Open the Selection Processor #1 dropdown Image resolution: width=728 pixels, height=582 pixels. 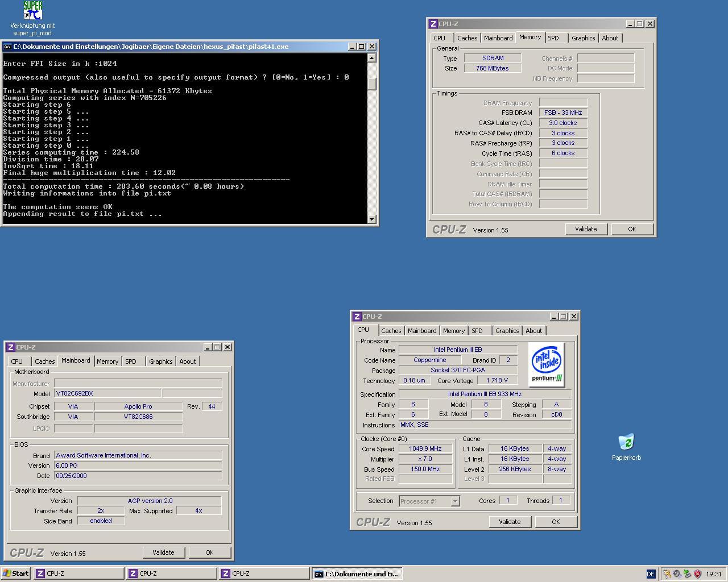[x=455, y=501]
